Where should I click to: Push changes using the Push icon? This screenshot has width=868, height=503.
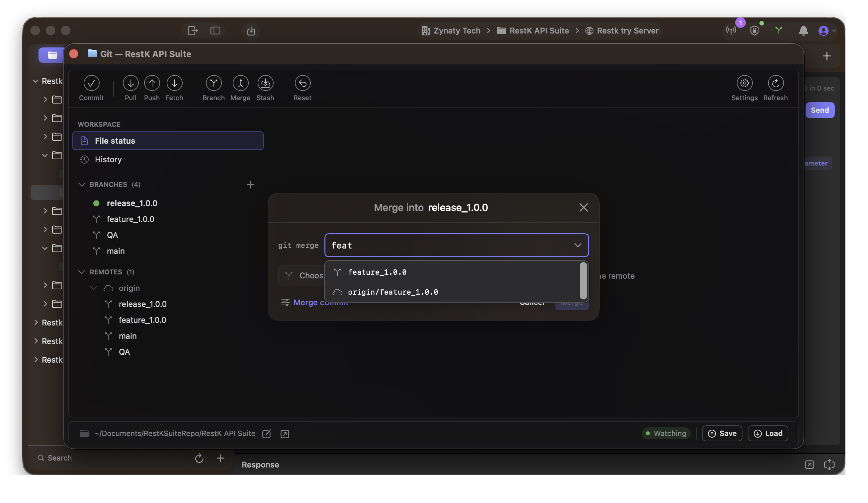pyautogui.click(x=152, y=83)
